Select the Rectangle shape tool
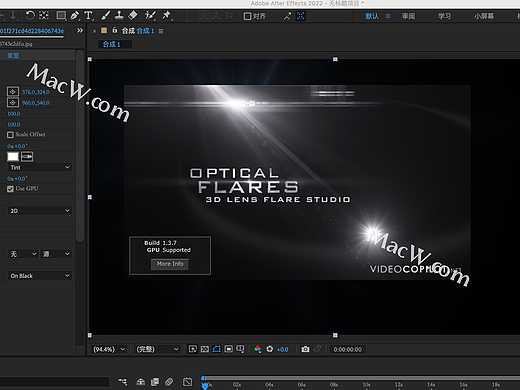 click(61, 15)
